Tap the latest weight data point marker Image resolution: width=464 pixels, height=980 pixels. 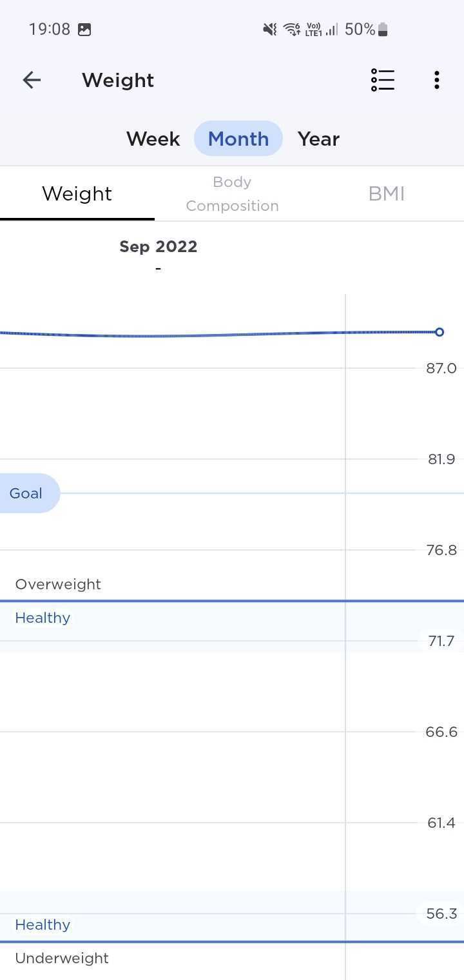[x=439, y=332]
